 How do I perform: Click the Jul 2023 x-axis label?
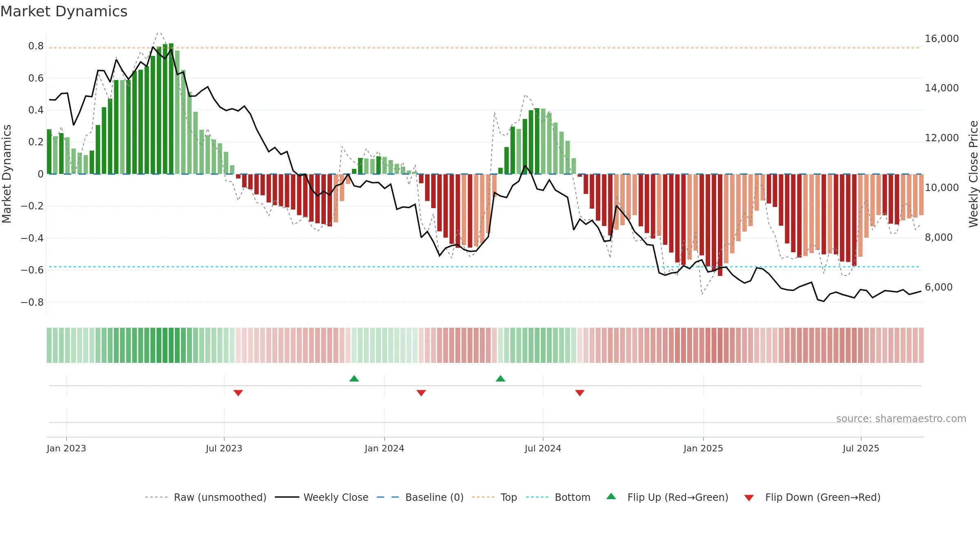point(224,448)
